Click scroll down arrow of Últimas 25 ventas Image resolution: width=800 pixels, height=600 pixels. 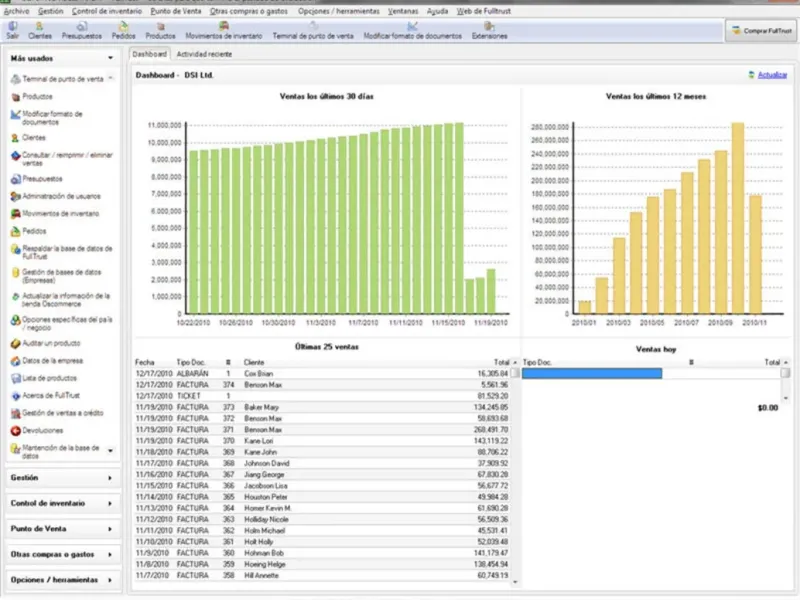pyautogui.click(x=515, y=582)
